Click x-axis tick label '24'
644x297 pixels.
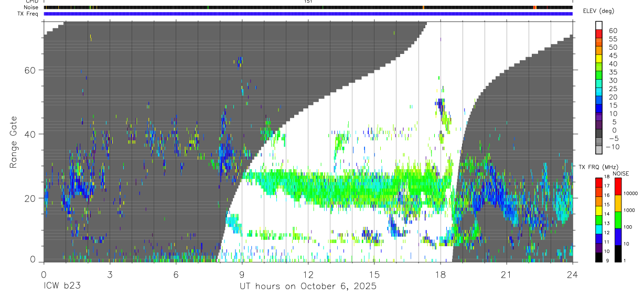(x=572, y=274)
